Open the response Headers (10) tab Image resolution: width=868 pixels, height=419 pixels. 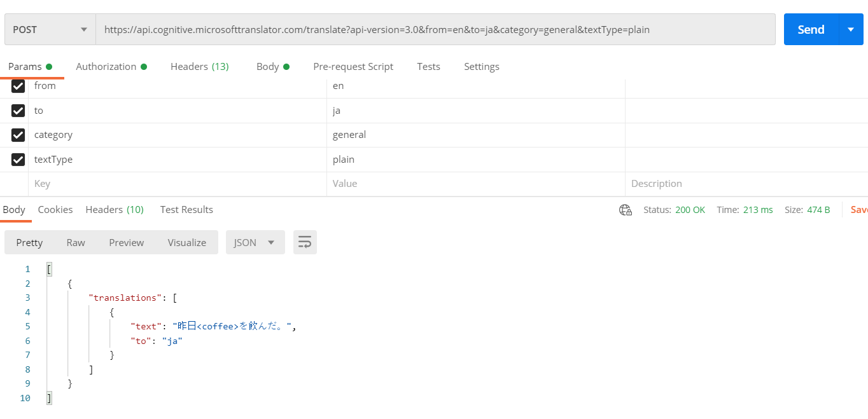point(115,210)
